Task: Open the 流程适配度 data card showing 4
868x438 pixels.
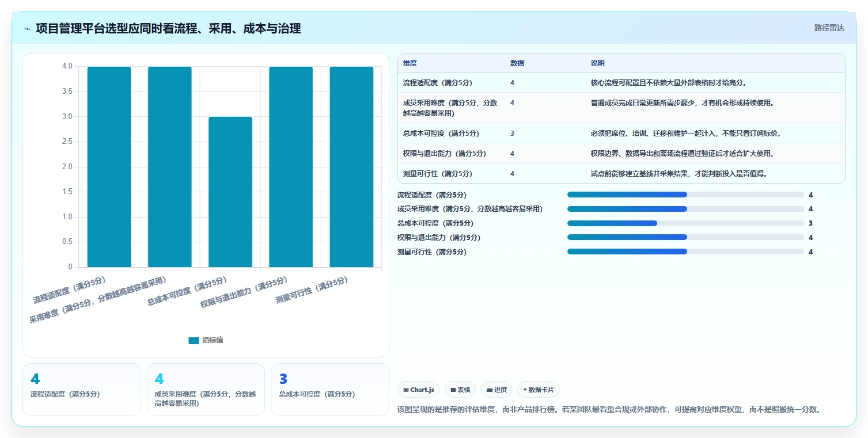Action: (x=82, y=389)
